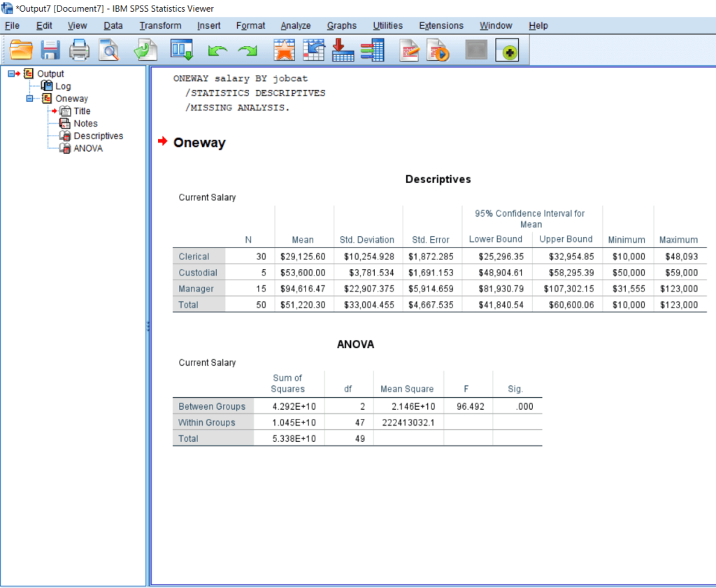Select the Log entry in the outline

pos(63,86)
